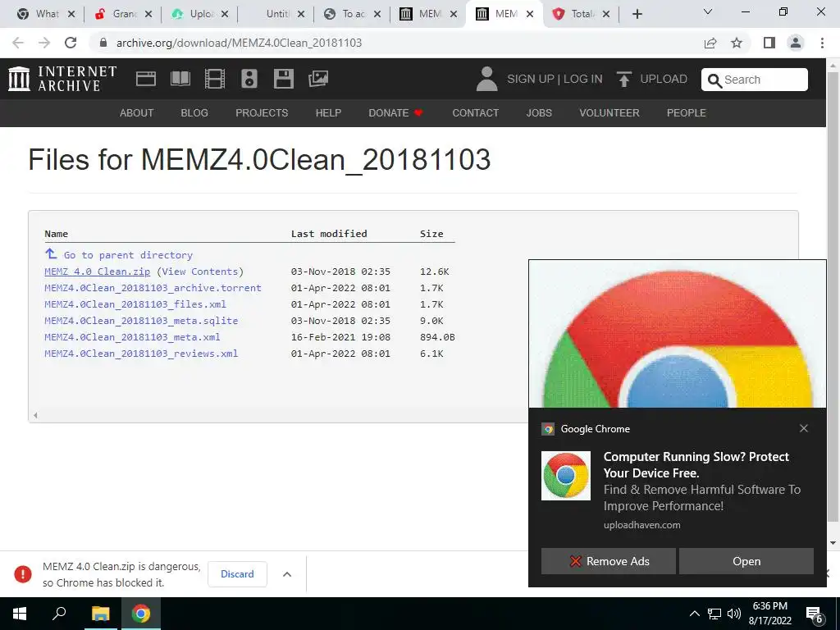Click the network tray icon

pos(714,614)
